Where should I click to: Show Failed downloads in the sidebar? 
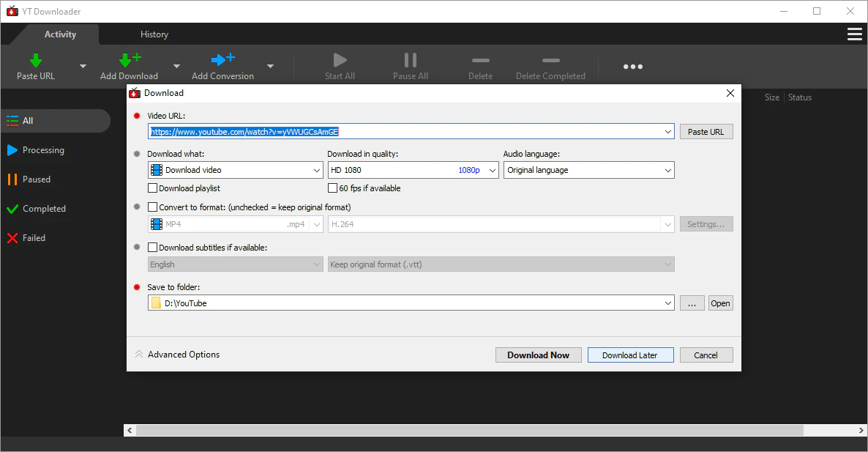pyautogui.click(x=34, y=237)
